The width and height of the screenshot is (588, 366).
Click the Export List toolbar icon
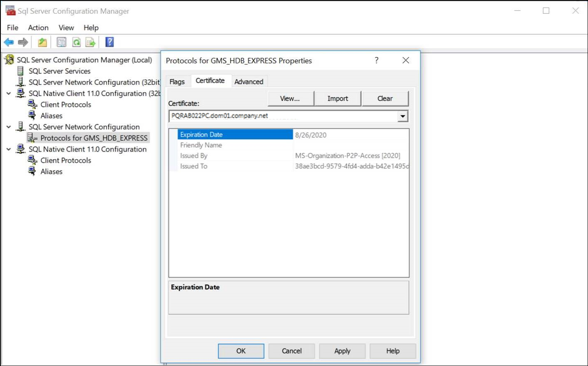point(90,42)
